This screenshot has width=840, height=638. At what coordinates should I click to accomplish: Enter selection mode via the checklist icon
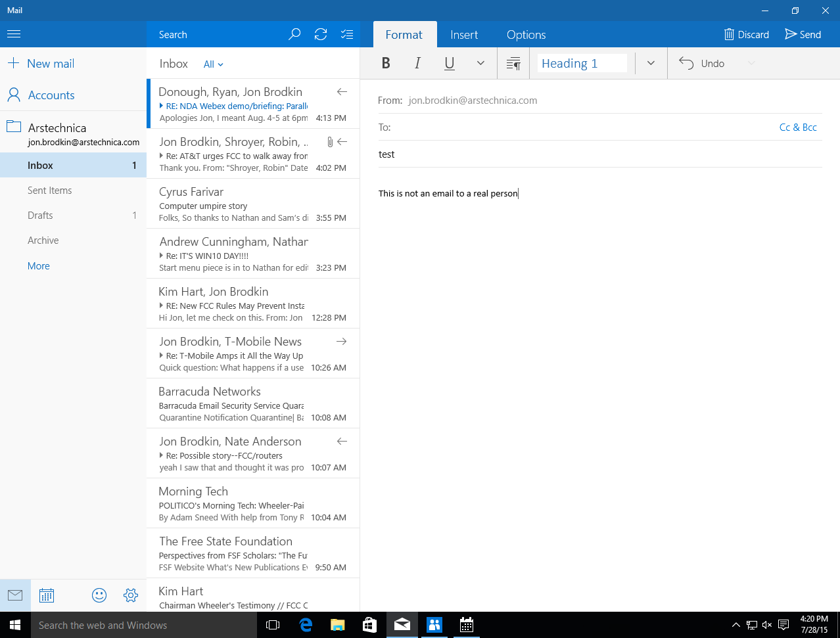coord(347,34)
